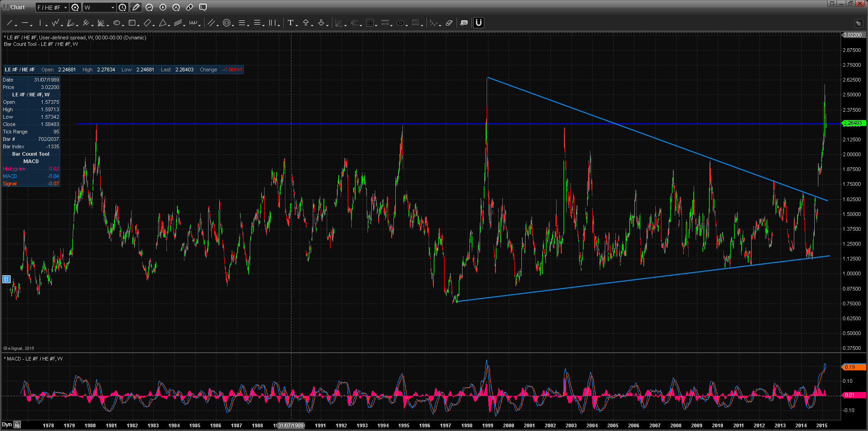Toggle the time axis lock icon
Screen dimensions: 868x431
point(17,425)
